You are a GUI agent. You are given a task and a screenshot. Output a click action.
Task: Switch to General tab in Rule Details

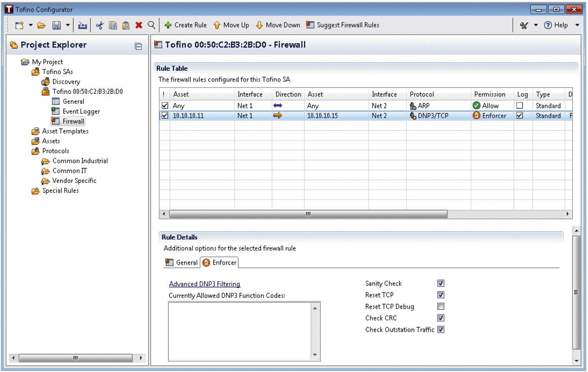coord(182,262)
